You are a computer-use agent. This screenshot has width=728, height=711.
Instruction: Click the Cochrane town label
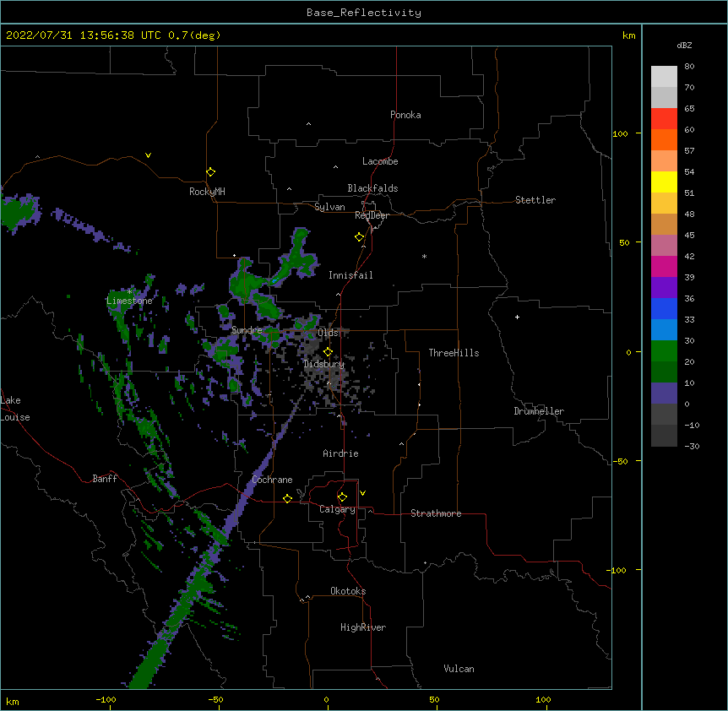pos(272,480)
